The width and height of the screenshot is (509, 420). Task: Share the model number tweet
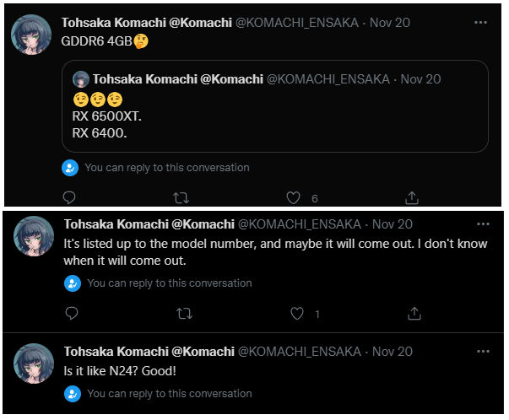414,314
